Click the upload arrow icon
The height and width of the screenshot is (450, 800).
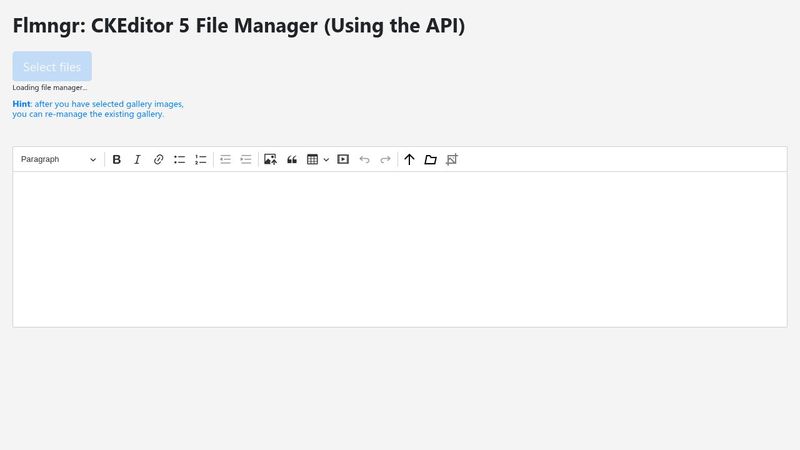(x=409, y=159)
